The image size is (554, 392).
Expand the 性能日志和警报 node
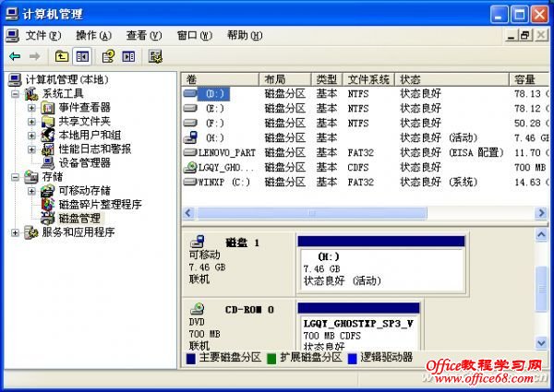point(31,149)
